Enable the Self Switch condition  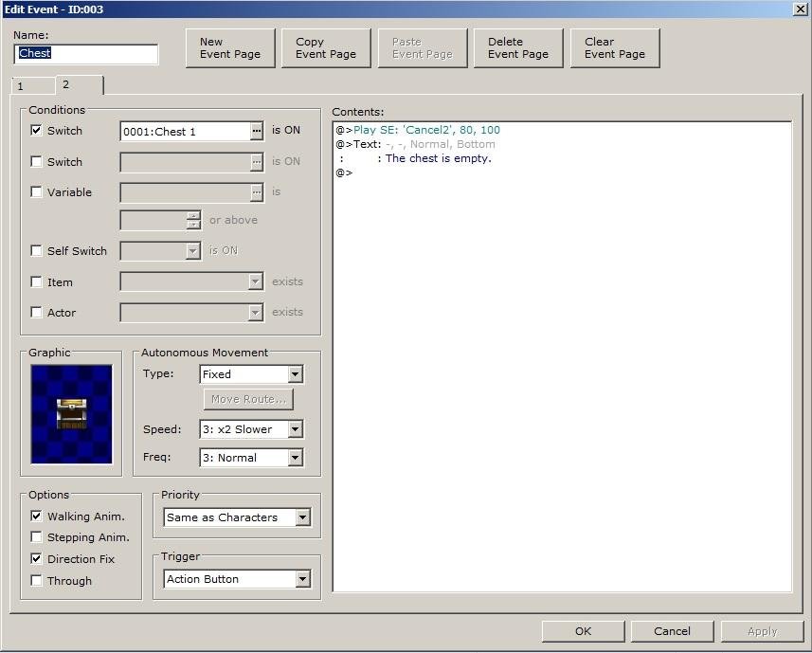(x=36, y=251)
